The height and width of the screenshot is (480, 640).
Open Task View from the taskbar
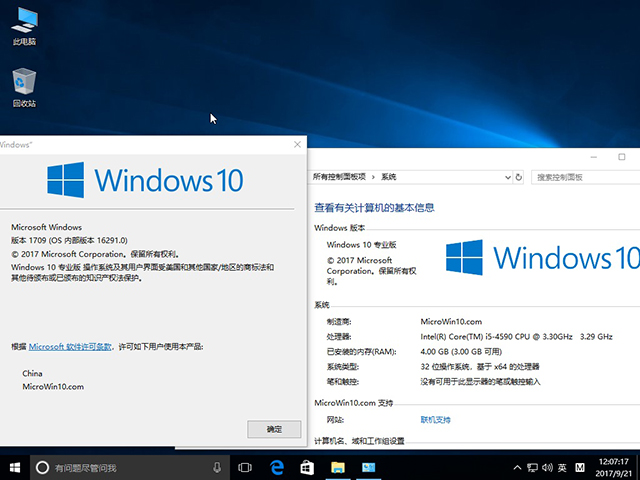pyautogui.click(x=246, y=467)
